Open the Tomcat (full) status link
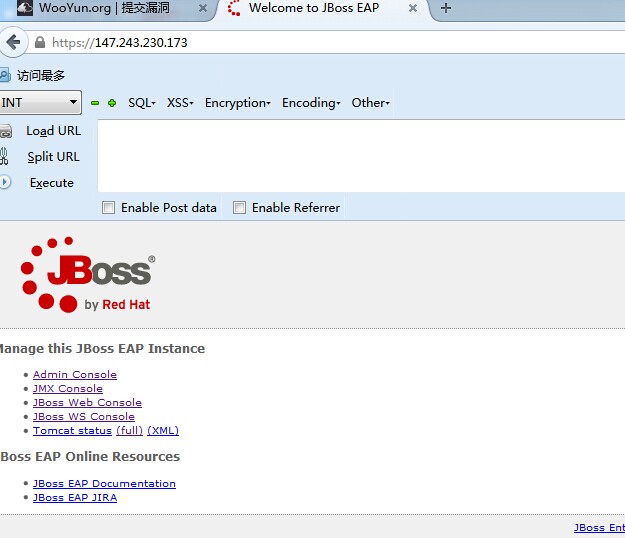 click(130, 430)
